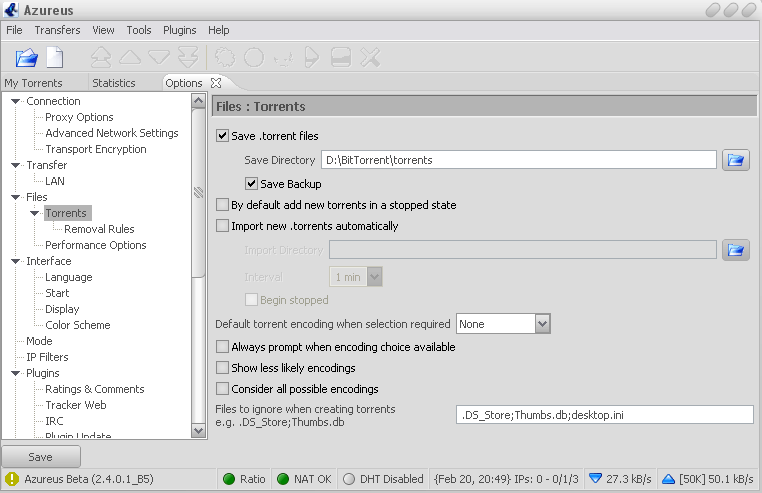Image resolution: width=762 pixels, height=493 pixels.
Task: Switch to the My Torrents tab
Action: [x=34, y=83]
